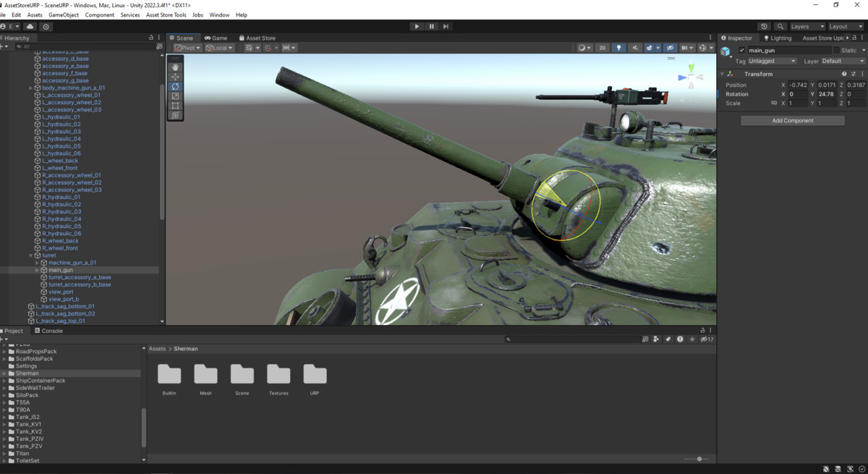Toggle scene audio icon

[x=635, y=48]
